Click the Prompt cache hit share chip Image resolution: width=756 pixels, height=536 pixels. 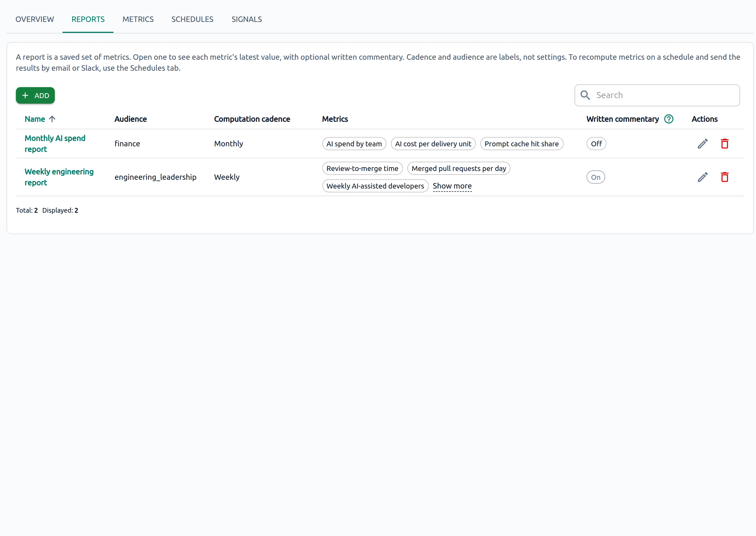pyautogui.click(x=522, y=144)
